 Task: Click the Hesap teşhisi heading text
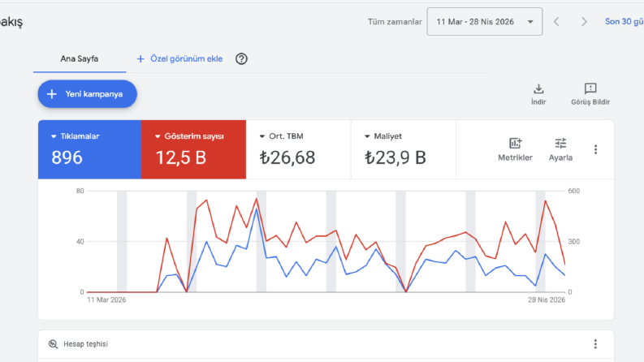[x=85, y=344]
